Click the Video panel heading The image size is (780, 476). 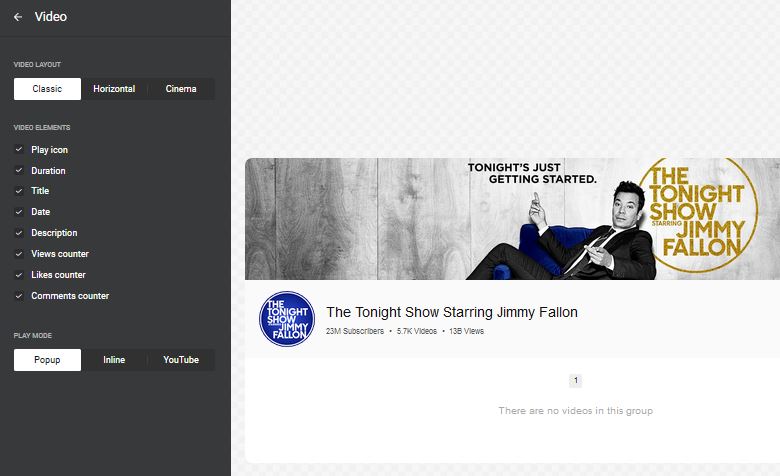tap(51, 16)
